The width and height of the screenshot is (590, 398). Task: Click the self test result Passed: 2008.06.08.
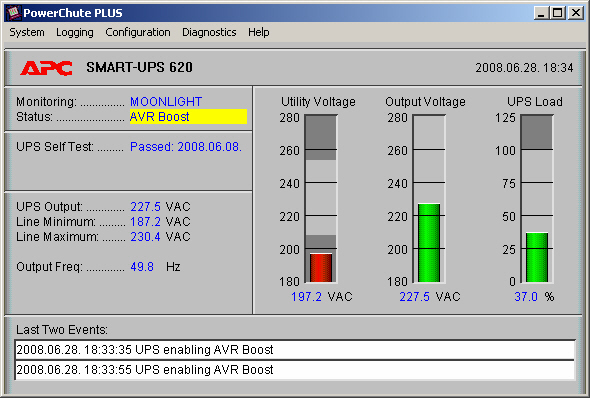186,147
